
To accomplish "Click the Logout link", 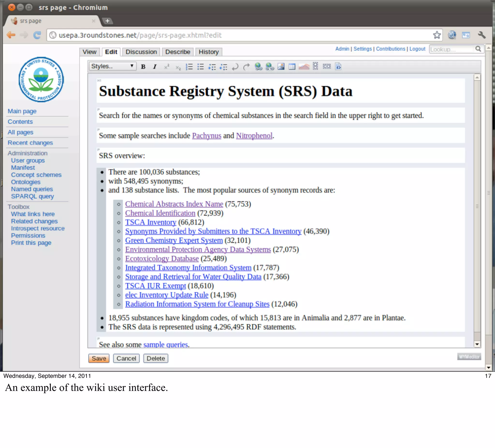I will (417, 49).
